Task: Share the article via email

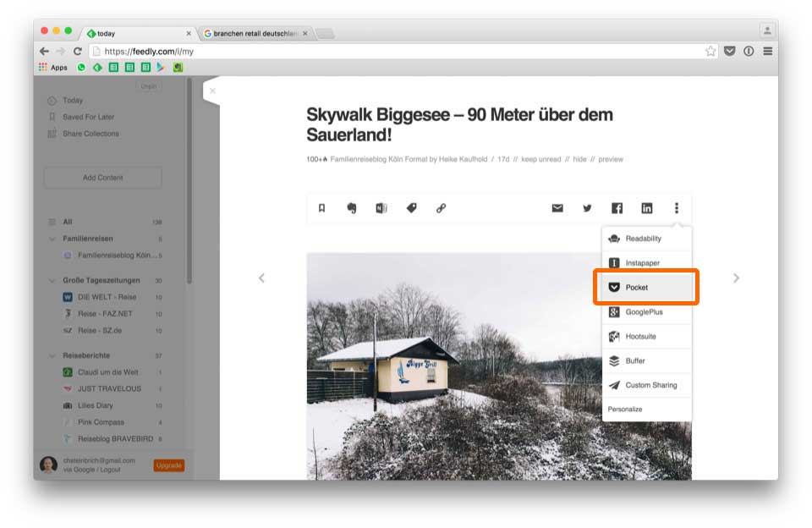Action: 556,208
